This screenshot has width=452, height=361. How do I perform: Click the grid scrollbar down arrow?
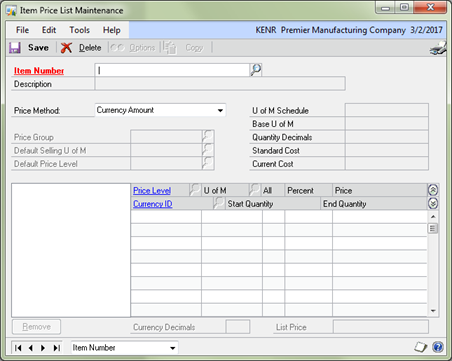coord(433,311)
